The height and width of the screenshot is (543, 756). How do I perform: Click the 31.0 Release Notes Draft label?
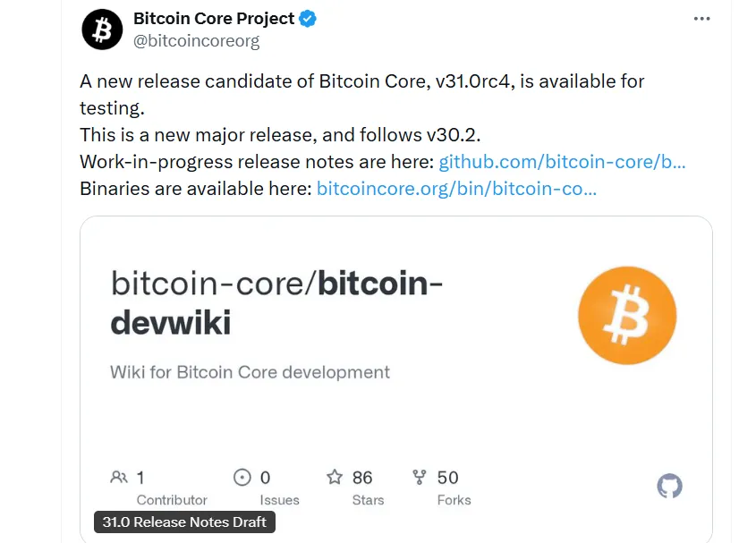[x=184, y=522]
